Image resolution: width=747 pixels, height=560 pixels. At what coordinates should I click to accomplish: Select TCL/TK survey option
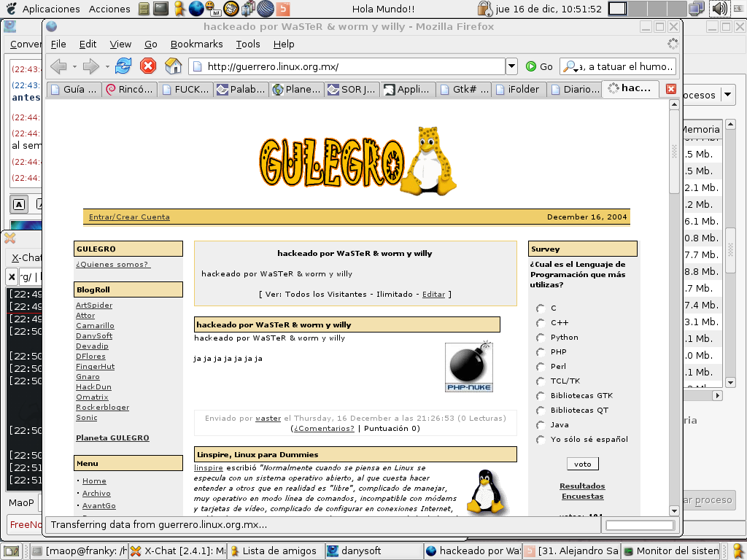[541, 381]
